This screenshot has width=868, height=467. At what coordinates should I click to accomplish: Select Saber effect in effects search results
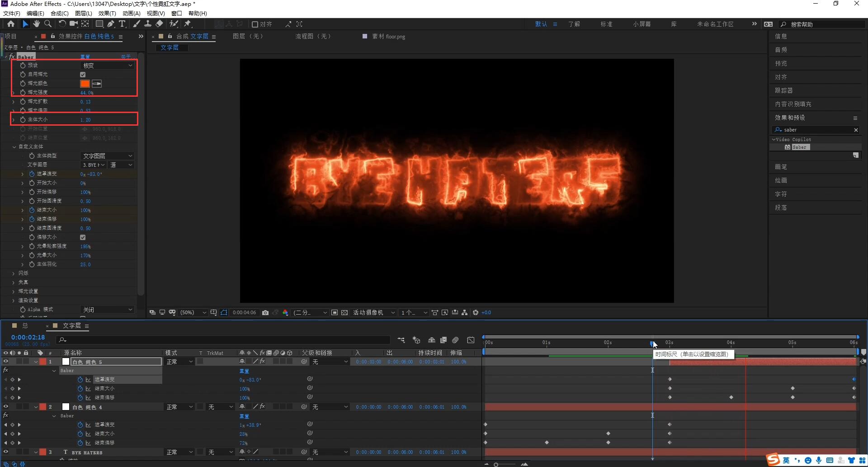799,147
